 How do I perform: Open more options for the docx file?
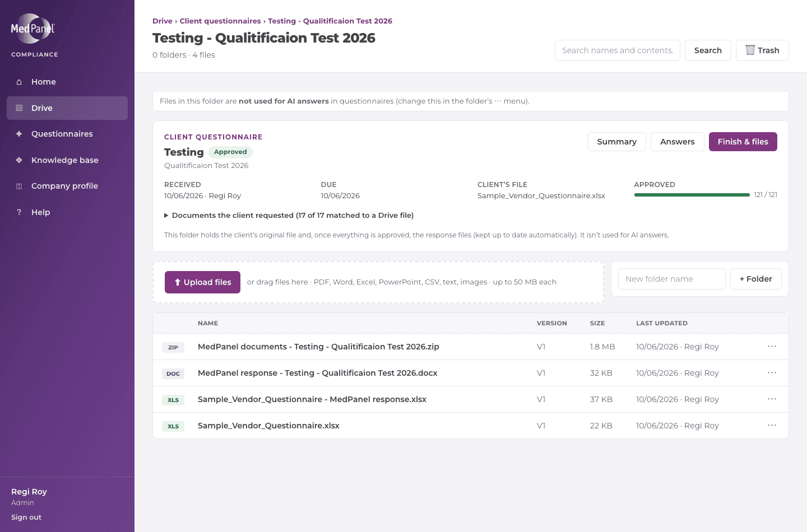(772, 372)
